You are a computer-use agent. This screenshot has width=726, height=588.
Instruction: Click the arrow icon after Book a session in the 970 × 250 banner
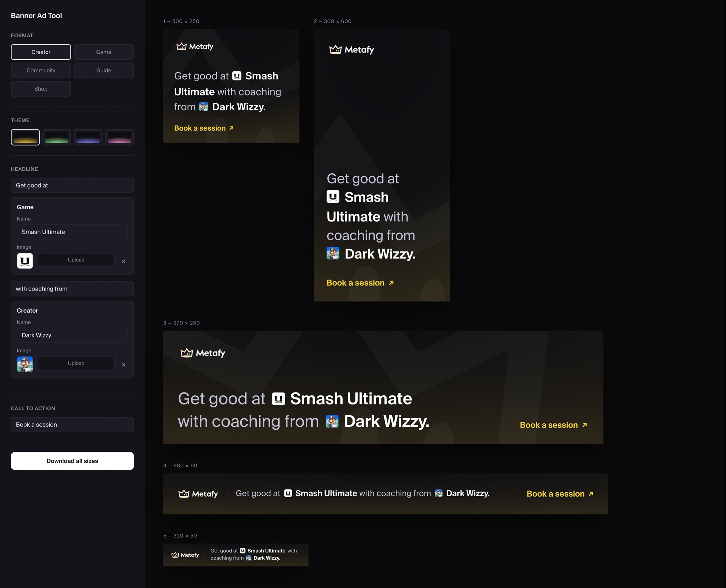tap(584, 425)
